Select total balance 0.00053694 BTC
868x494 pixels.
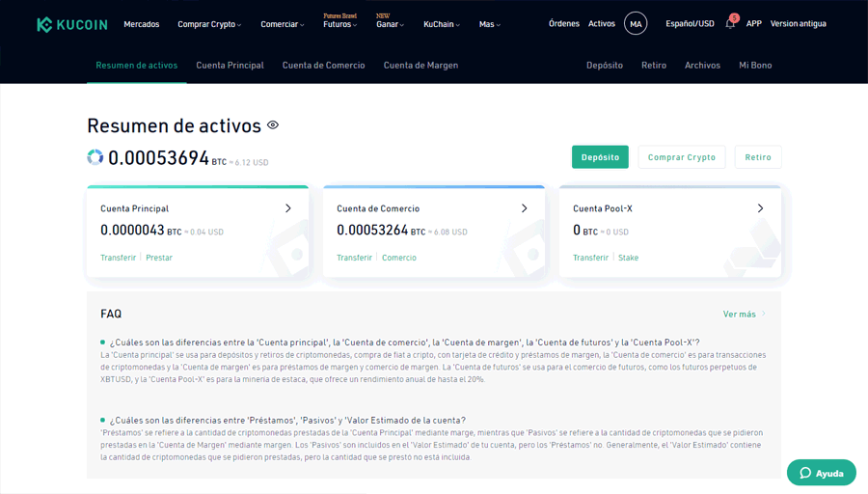167,158
